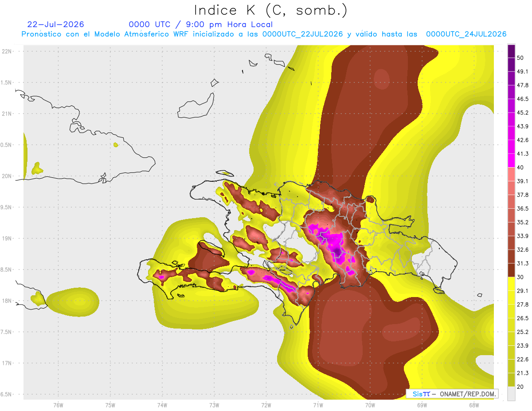Click the '72W' longitude label
The image size is (532, 411).
(x=266, y=405)
